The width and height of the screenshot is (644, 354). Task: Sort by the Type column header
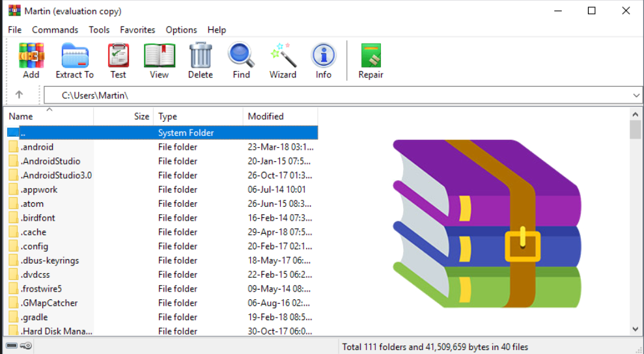coord(199,116)
